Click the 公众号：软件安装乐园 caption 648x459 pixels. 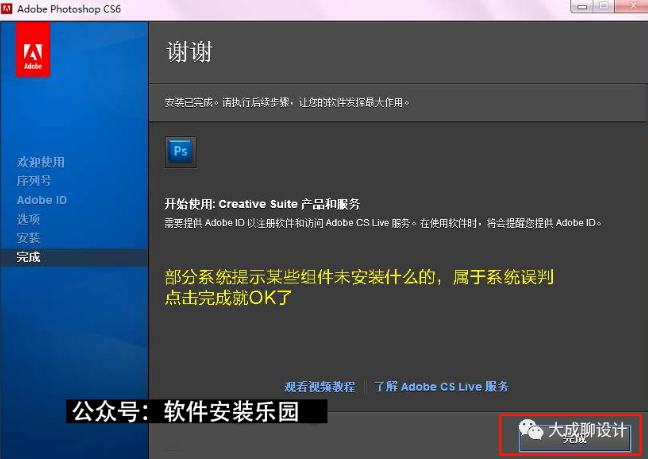coord(184,412)
